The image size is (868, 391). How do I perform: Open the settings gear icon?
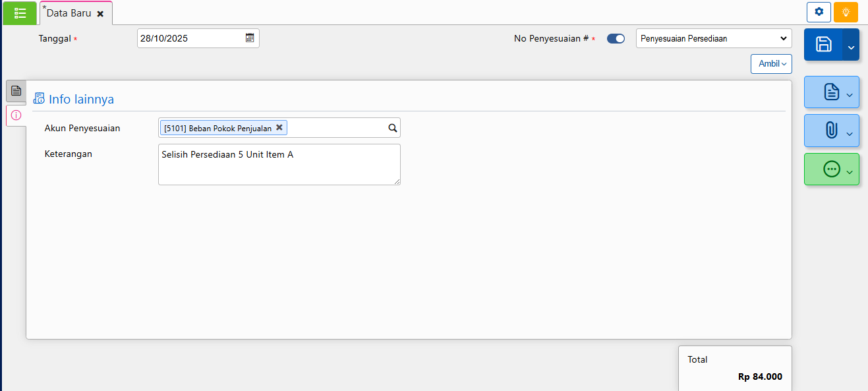point(819,12)
